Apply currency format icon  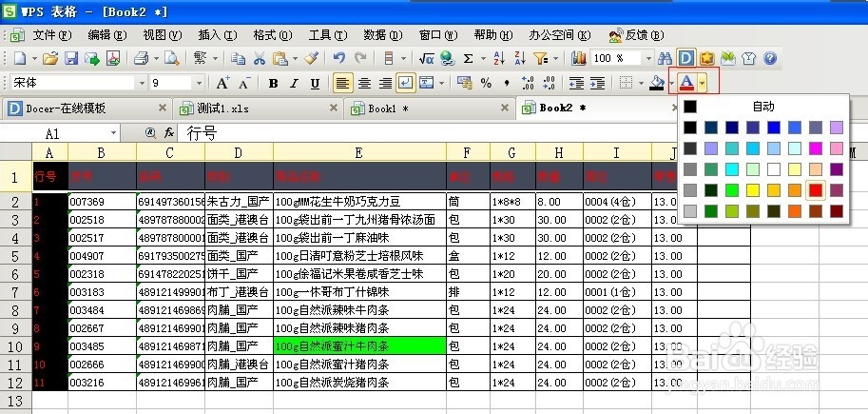pyautogui.click(x=465, y=83)
